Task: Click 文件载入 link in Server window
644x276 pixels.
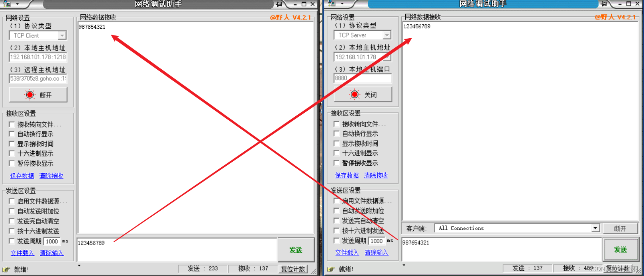Action: 347,253
